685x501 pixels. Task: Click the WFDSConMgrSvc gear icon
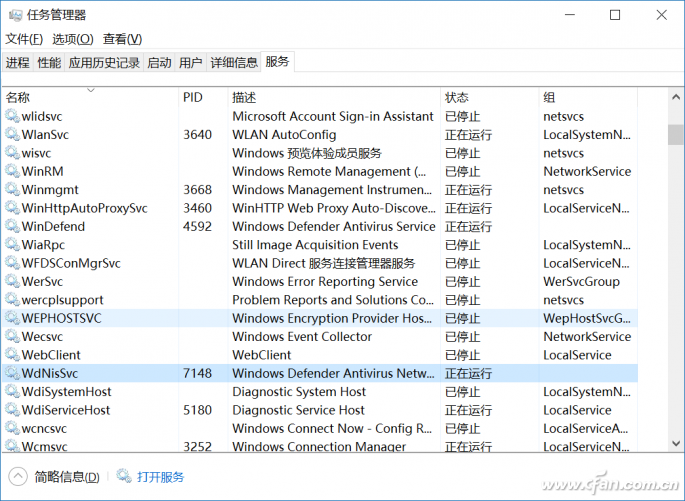(x=12, y=263)
